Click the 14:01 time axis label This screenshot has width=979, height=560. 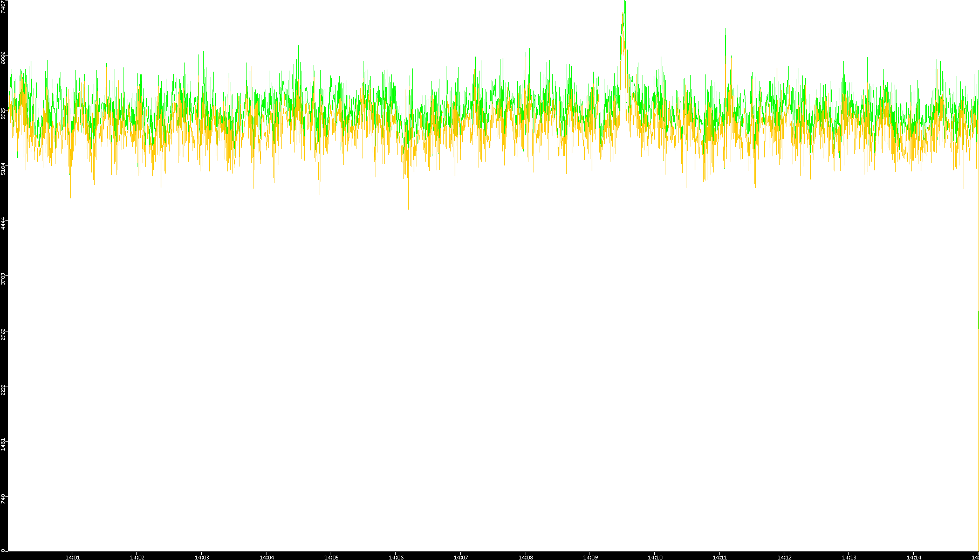[72, 557]
